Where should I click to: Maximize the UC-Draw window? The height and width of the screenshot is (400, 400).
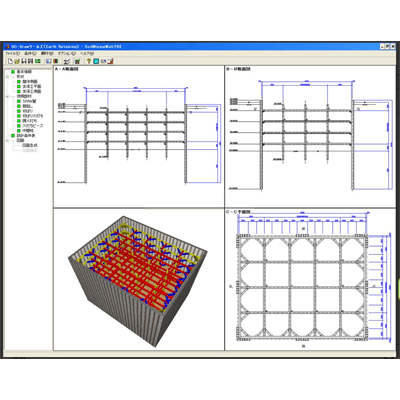click(x=387, y=47)
